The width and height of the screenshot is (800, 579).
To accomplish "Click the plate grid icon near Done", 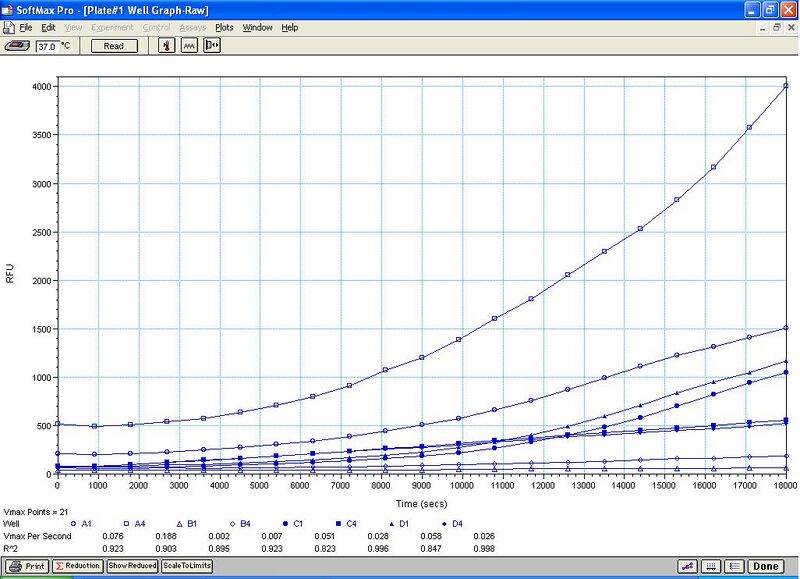I will tap(712, 566).
